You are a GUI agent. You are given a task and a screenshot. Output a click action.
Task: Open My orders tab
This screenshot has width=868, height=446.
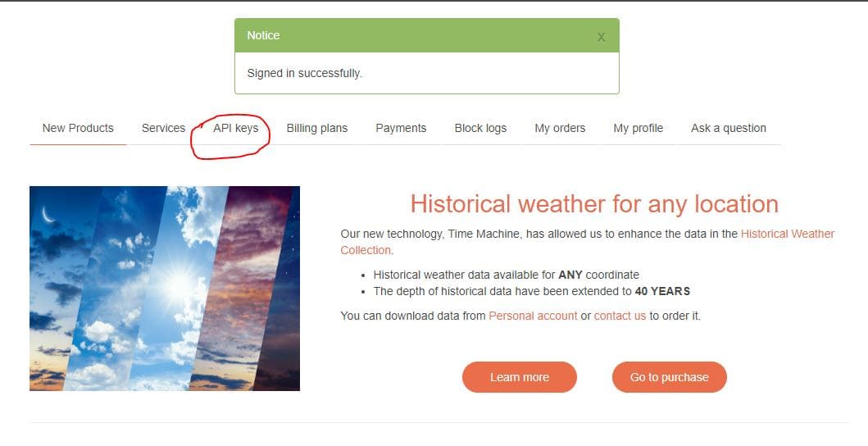[560, 128]
